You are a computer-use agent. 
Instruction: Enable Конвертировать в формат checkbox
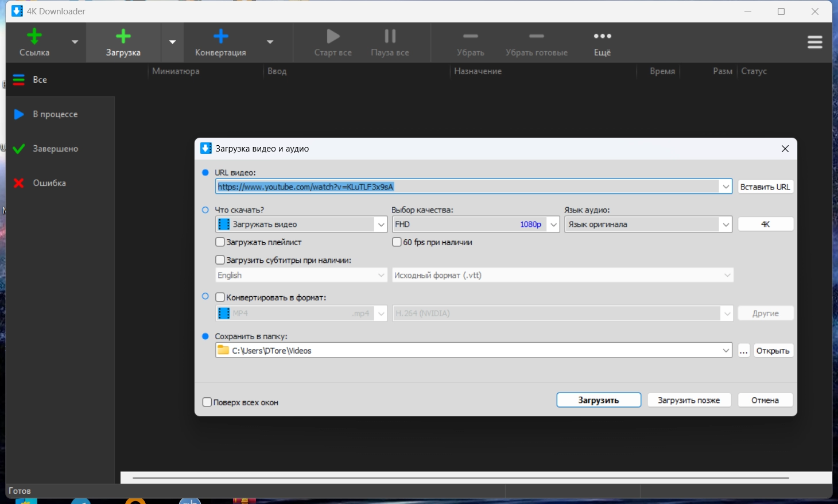point(220,297)
